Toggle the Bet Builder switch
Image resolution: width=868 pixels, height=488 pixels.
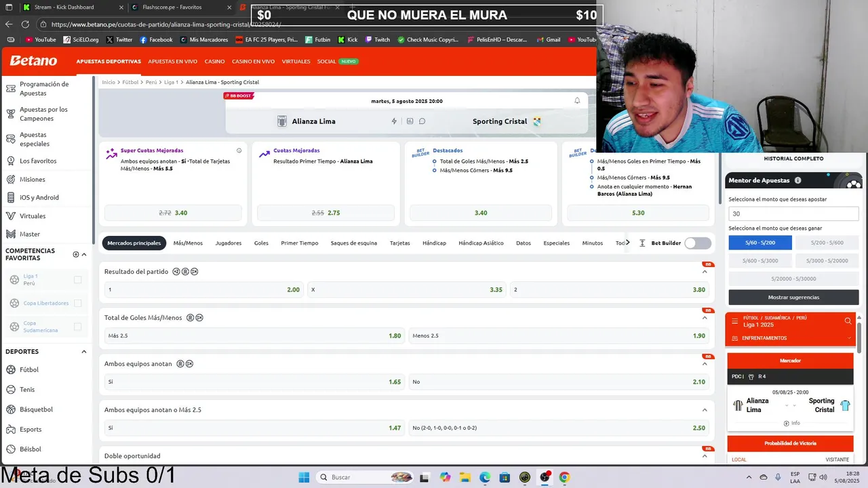click(698, 243)
